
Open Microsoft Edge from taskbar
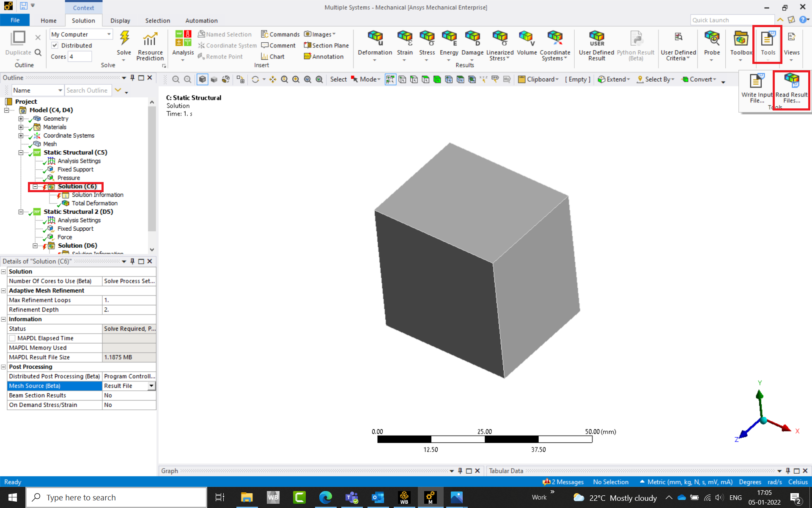[325, 497]
